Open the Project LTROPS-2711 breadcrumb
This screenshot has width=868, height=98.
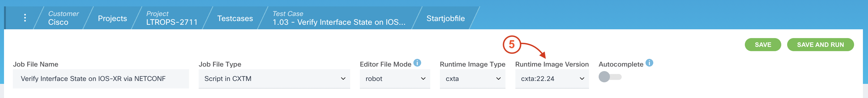click(x=172, y=18)
